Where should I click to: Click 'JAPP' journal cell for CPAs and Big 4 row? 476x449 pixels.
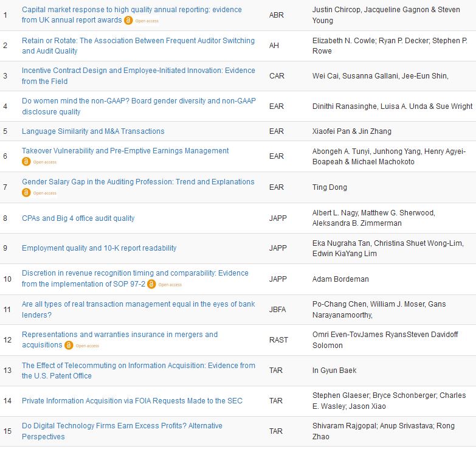(x=278, y=218)
